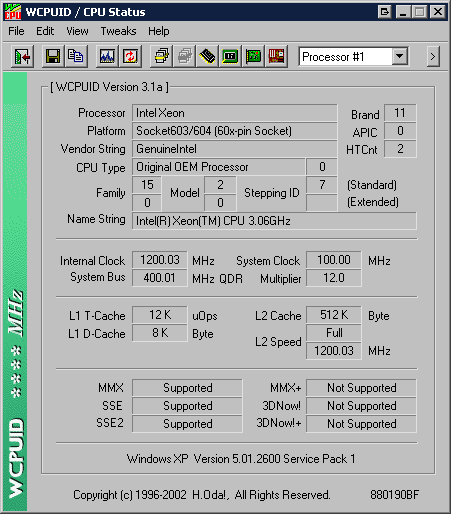Open the green circuit board device icon

pos(253,57)
